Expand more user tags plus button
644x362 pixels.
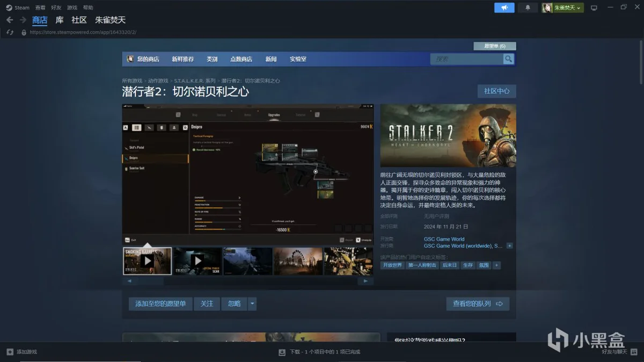click(496, 265)
